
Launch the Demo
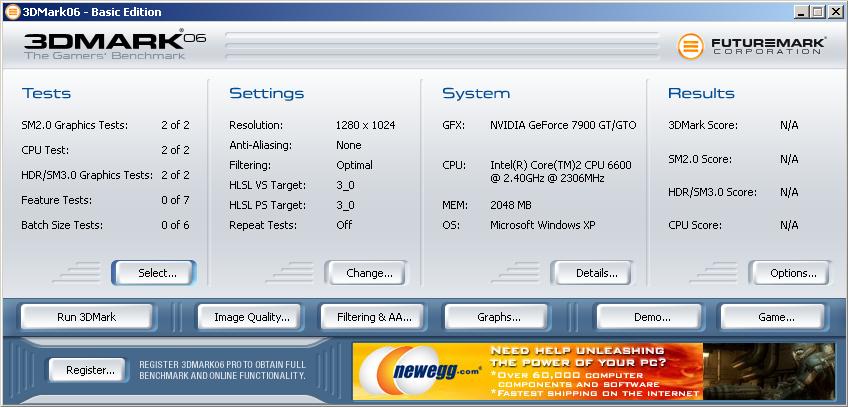pos(649,317)
